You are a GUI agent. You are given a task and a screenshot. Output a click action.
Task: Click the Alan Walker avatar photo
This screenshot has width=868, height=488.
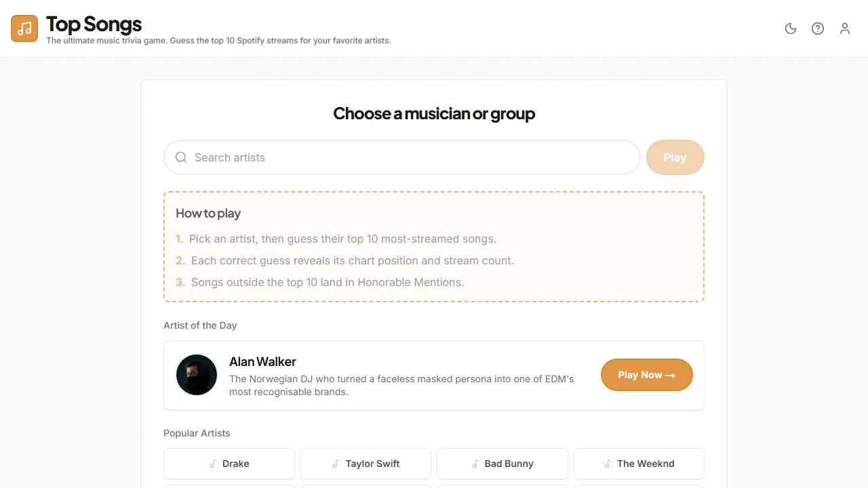coord(196,375)
